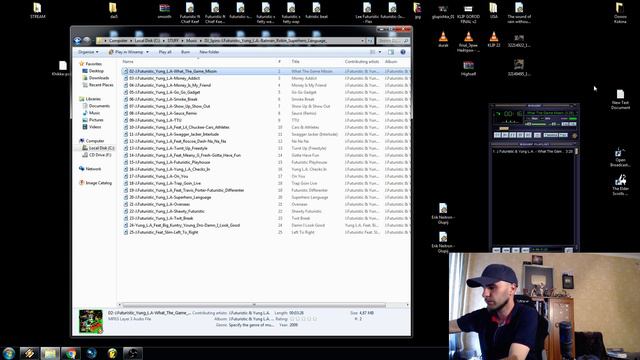This screenshot has height=360, width=640.
Task: Click the Burn toolbar button
Action: (x=185, y=52)
